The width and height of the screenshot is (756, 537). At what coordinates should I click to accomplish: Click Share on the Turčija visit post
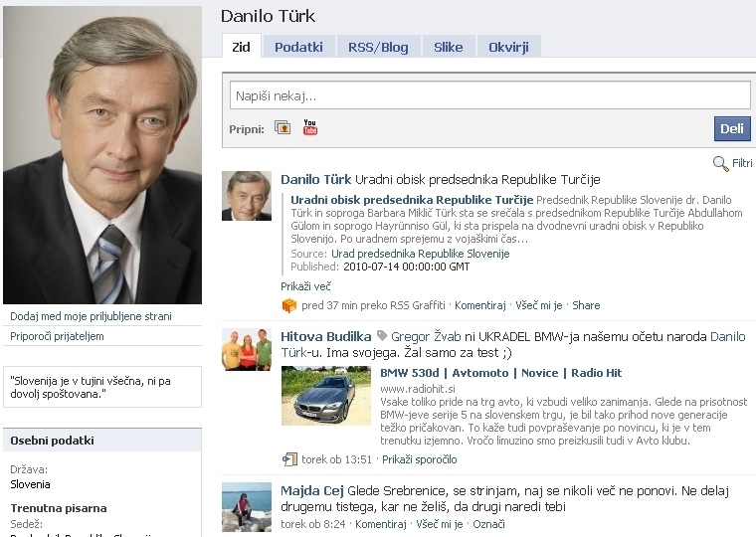(586, 305)
